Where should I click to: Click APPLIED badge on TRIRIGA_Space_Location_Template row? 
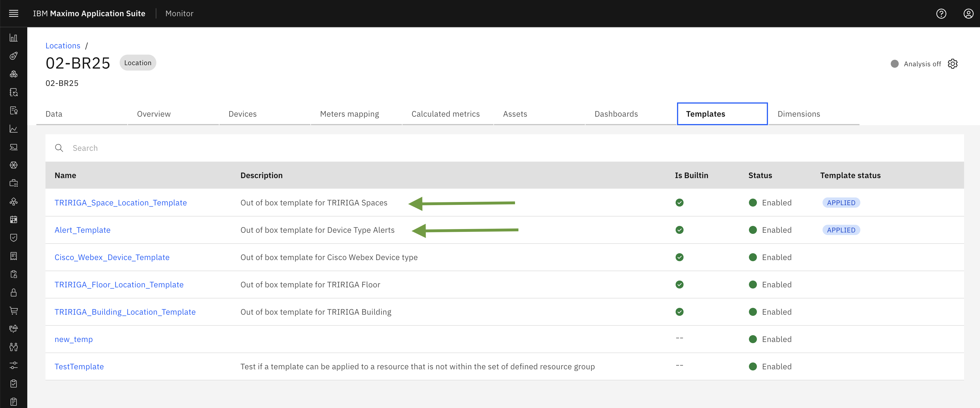click(x=841, y=203)
